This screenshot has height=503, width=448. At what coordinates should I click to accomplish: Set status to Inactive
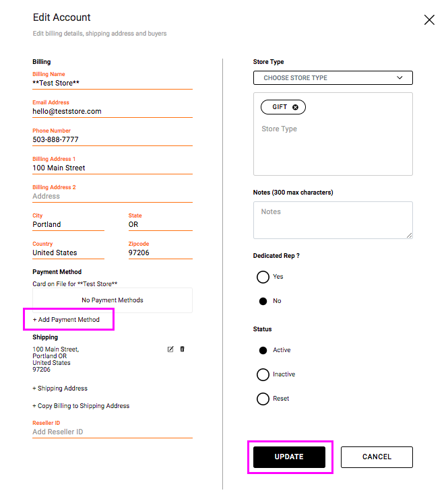click(x=263, y=374)
